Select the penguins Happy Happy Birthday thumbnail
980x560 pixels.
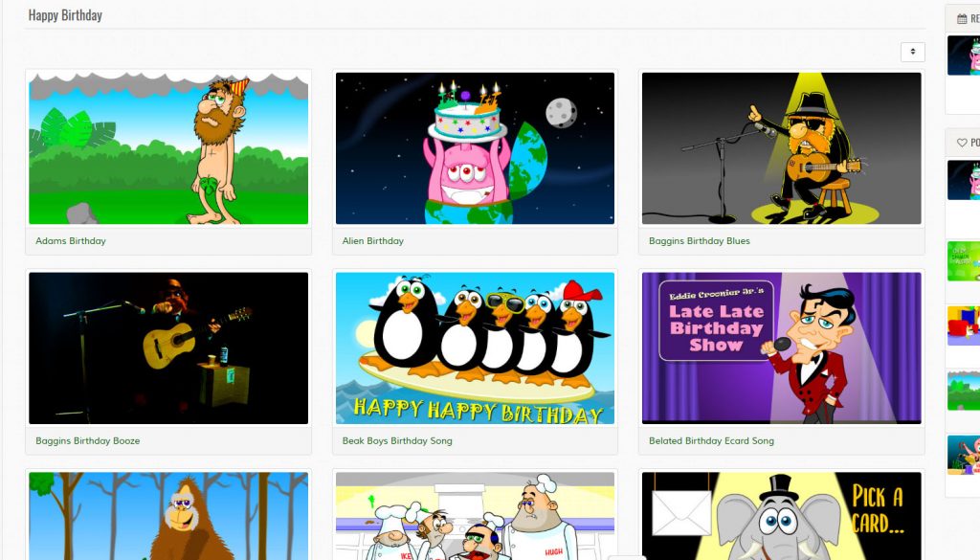(x=475, y=348)
